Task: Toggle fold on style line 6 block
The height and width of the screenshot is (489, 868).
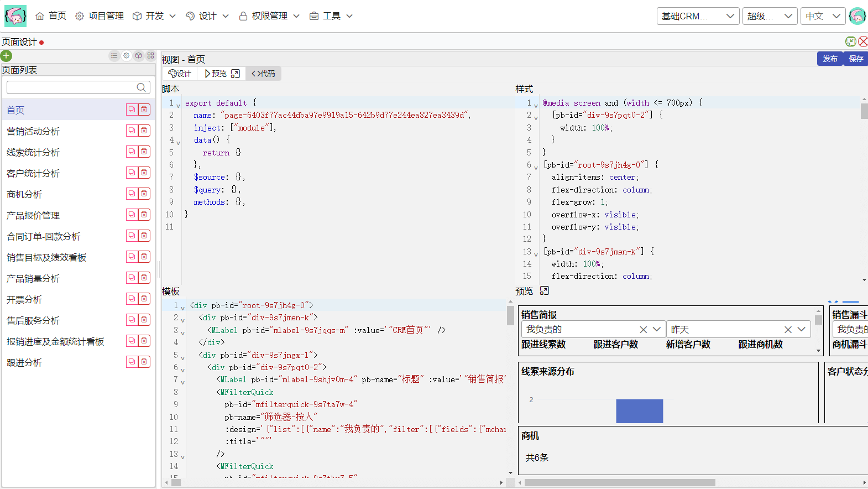Action: pos(536,167)
